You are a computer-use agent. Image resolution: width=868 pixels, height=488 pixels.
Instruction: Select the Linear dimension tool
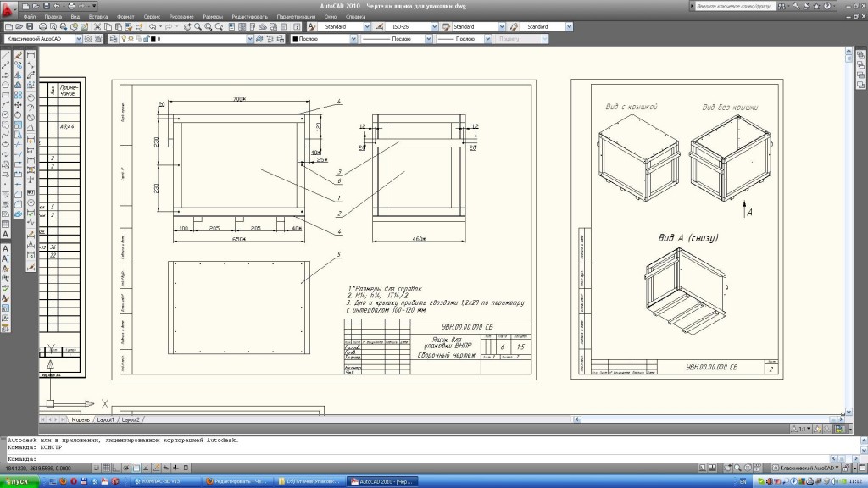click(x=31, y=55)
